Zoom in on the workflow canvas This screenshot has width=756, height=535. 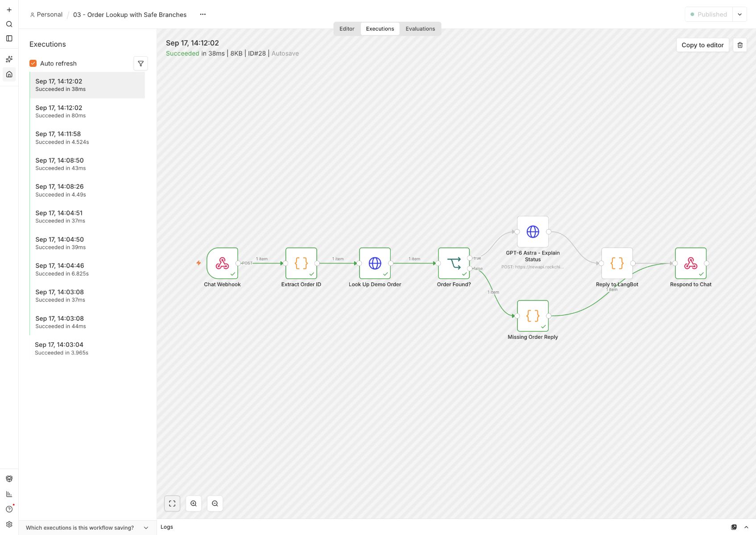(194, 503)
